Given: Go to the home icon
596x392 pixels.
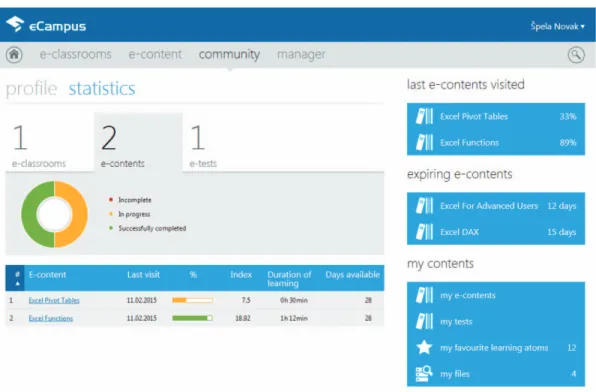Looking at the screenshot, I should tap(14, 55).
